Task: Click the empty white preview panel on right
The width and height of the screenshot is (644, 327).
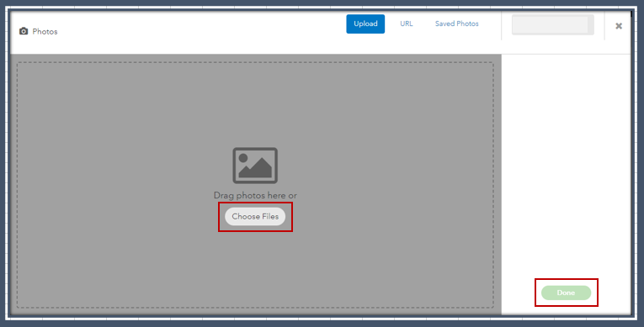Action: point(566,164)
